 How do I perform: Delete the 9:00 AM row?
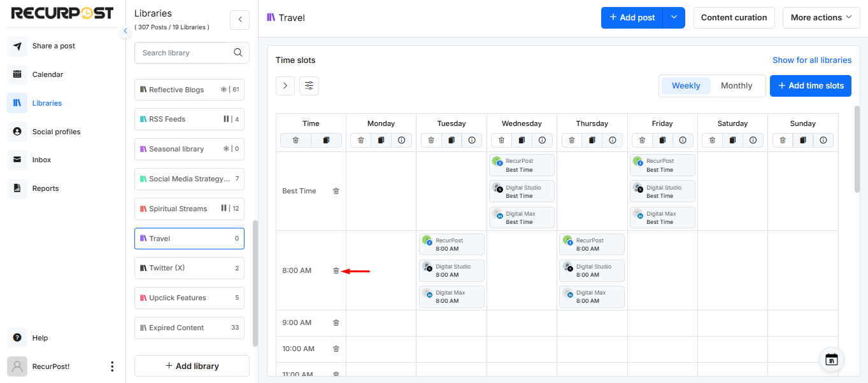(336, 323)
